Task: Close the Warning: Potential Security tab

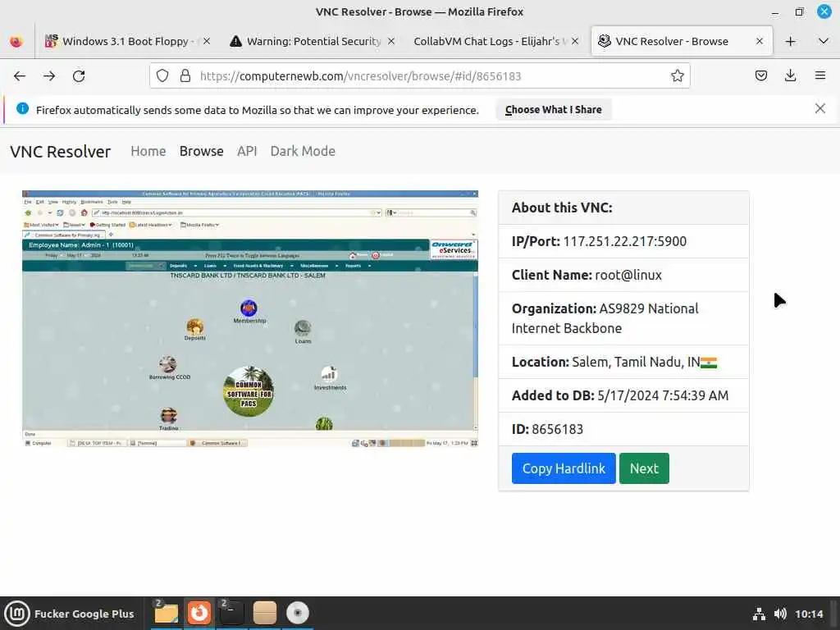Action: pyautogui.click(x=391, y=41)
